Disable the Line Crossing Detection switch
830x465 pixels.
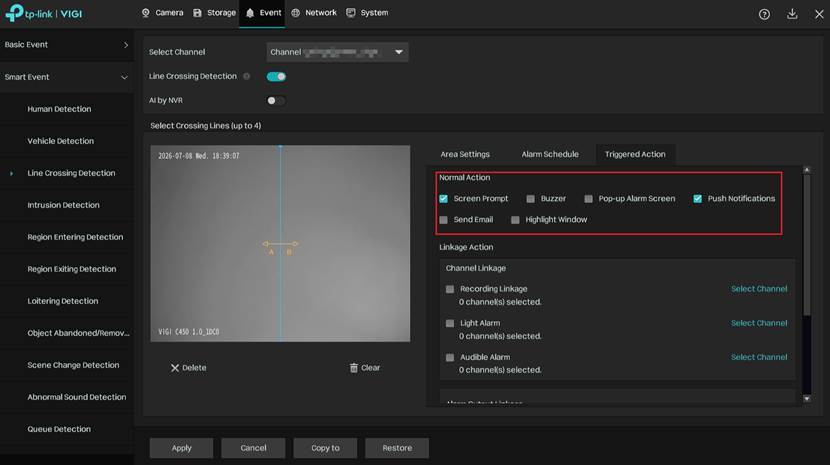pyautogui.click(x=276, y=76)
